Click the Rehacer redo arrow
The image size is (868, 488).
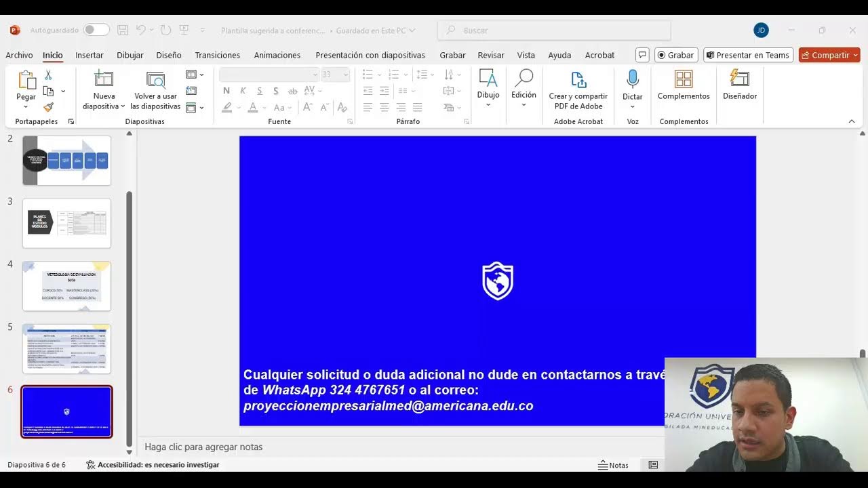pyautogui.click(x=166, y=30)
